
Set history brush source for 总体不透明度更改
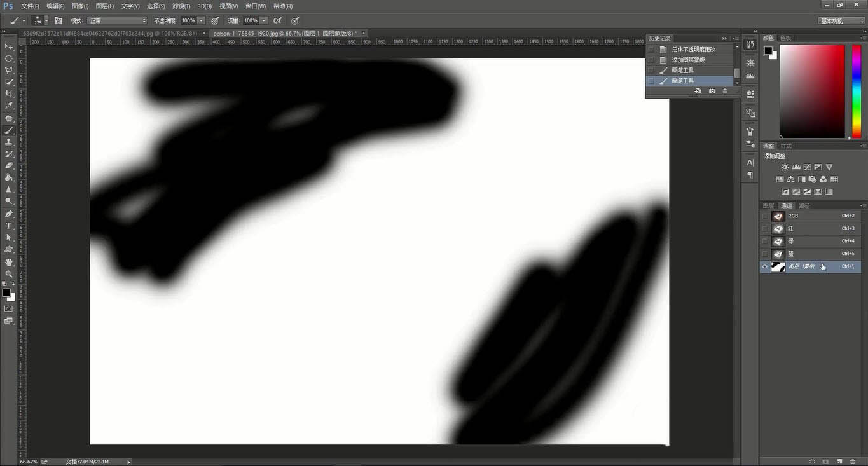click(x=651, y=50)
